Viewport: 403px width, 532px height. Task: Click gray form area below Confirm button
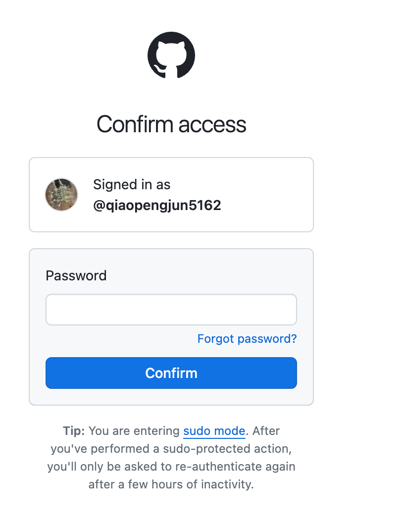171,397
